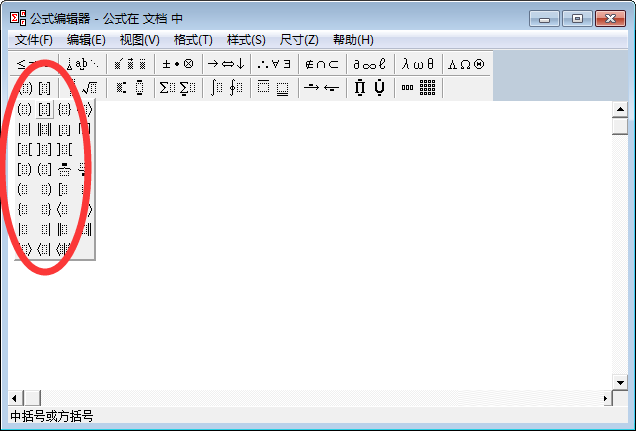Click the vertical scrollbar up arrow
The width and height of the screenshot is (636, 431).
click(620, 109)
